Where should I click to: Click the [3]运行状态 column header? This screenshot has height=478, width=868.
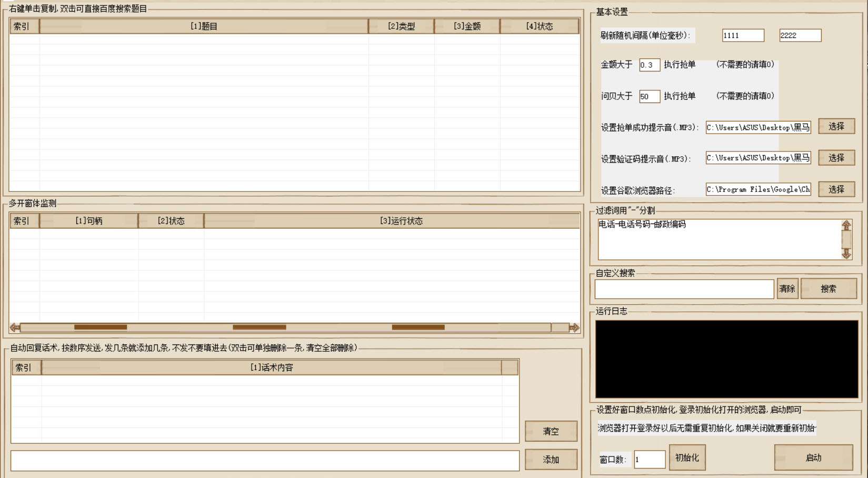coord(401,221)
